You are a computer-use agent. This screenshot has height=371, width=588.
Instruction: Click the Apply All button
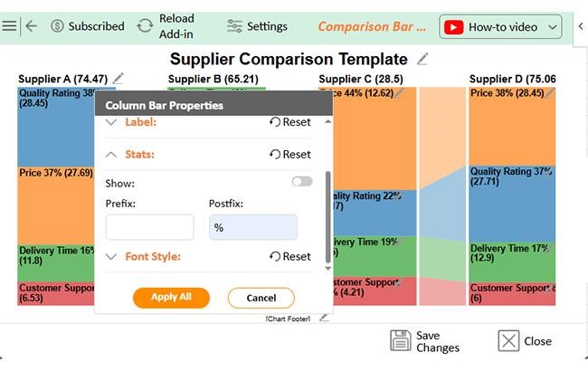171,297
